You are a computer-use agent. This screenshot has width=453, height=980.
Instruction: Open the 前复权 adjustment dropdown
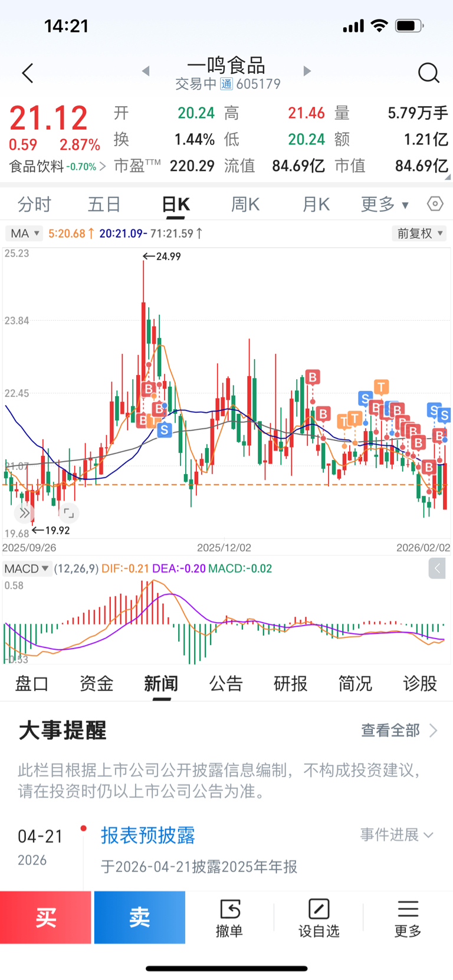tap(419, 234)
